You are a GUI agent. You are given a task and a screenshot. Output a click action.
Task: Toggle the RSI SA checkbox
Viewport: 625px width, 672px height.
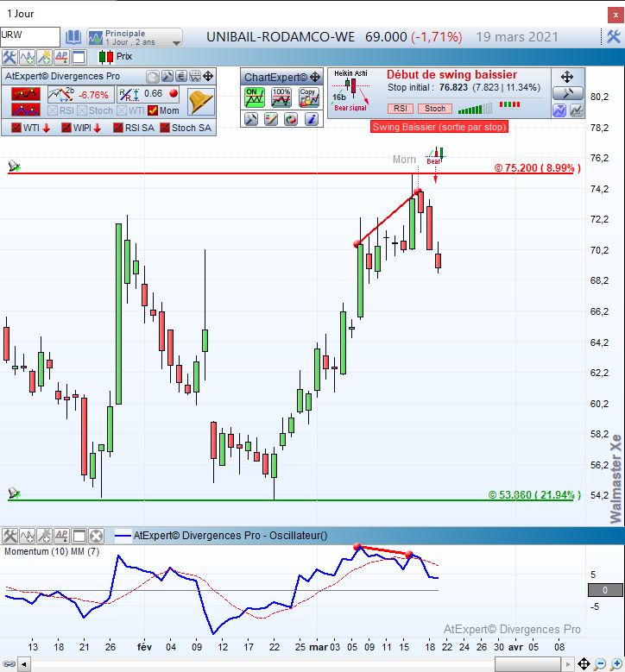pyautogui.click(x=118, y=128)
